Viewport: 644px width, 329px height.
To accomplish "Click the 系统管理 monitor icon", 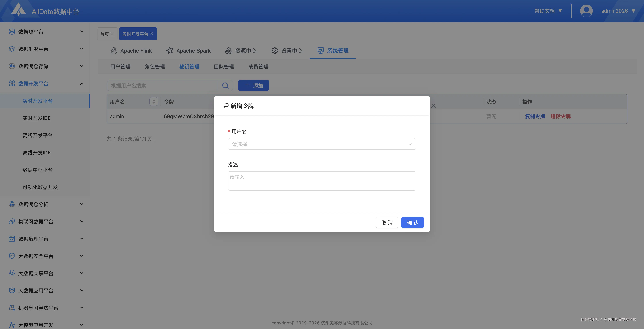I will pyautogui.click(x=321, y=50).
